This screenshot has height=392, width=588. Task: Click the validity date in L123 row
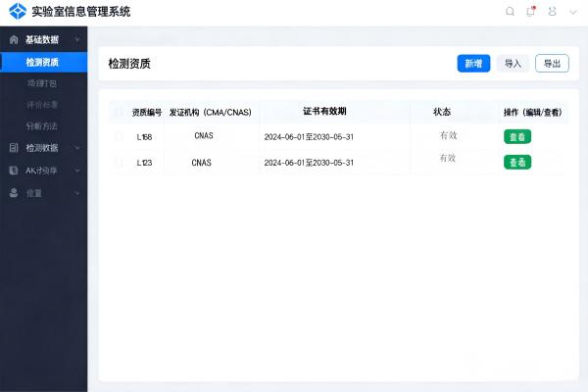(x=309, y=163)
